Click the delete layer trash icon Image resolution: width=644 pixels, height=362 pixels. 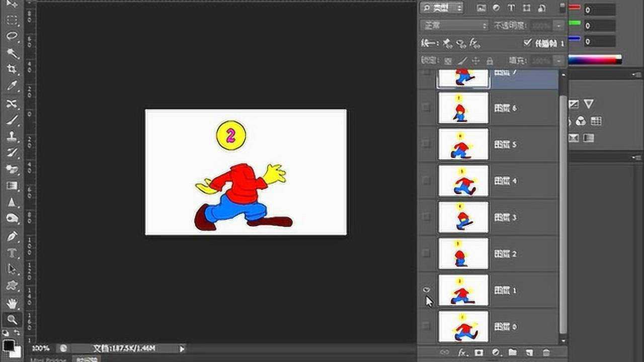coord(546,352)
